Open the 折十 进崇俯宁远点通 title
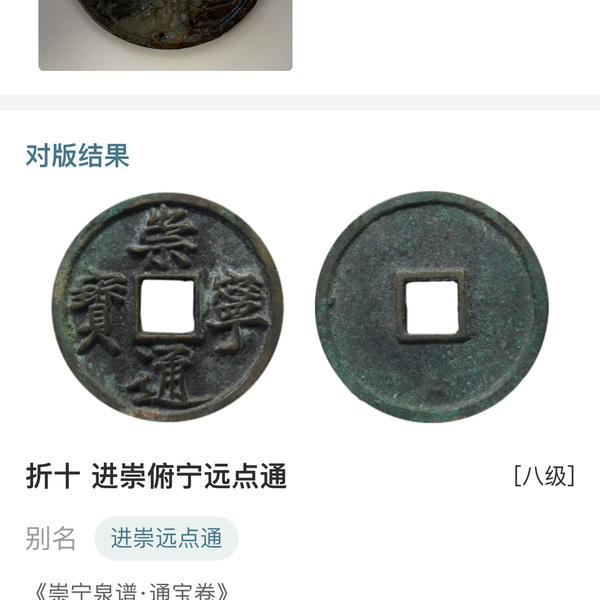Viewport: 600px width, 600px height. [156, 476]
